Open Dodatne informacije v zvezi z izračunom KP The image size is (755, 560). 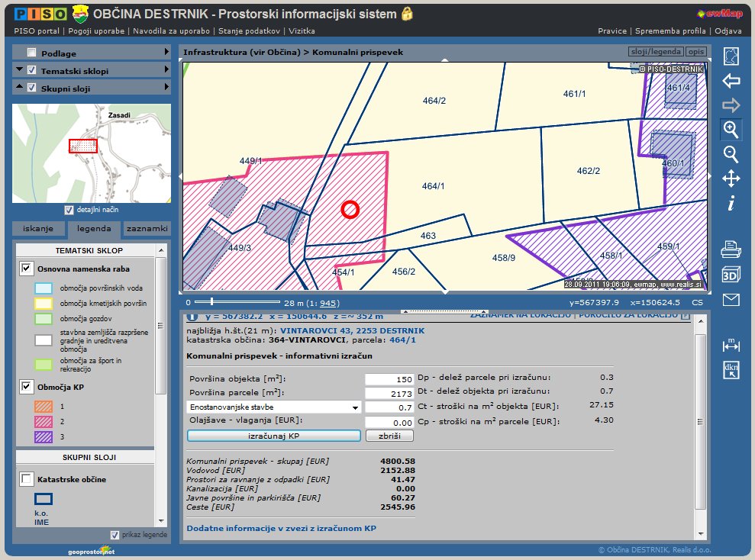[x=282, y=528]
